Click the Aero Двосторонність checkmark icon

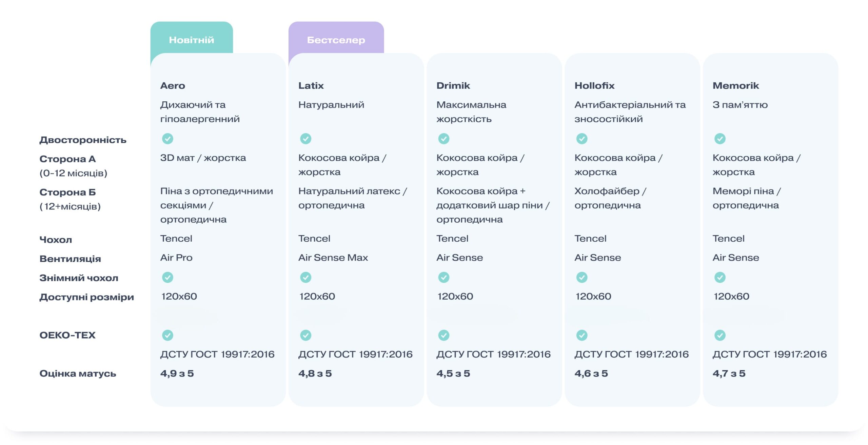coord(167,139)
